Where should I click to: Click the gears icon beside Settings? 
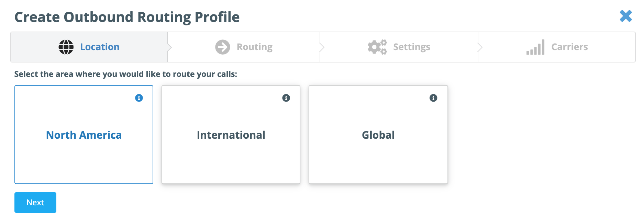[x=377, y=47]
